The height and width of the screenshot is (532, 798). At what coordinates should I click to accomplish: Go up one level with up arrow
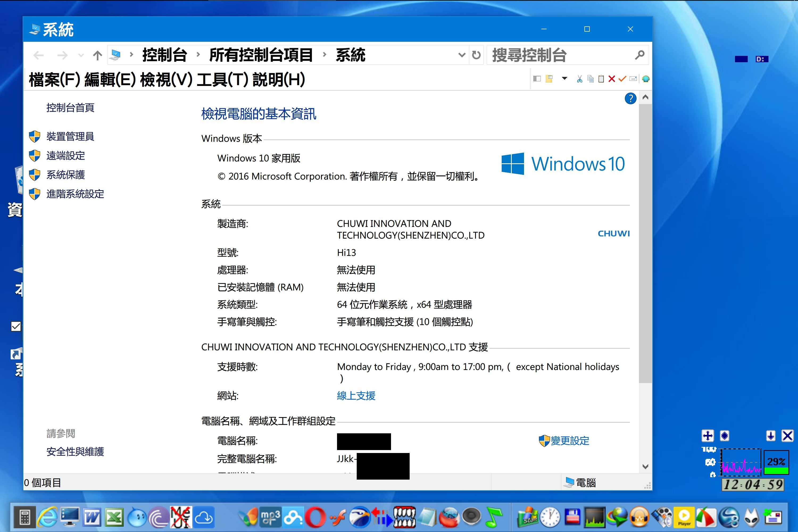[97, 55]
